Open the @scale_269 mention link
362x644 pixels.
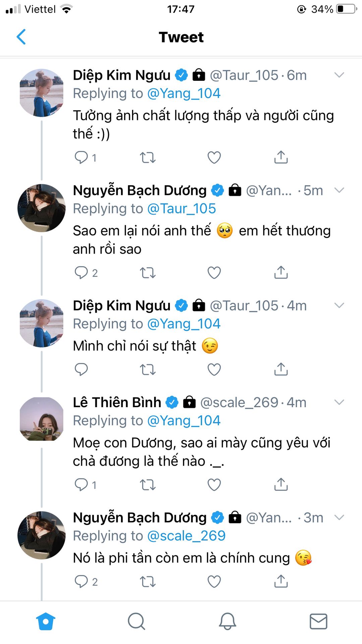point(186,536)
